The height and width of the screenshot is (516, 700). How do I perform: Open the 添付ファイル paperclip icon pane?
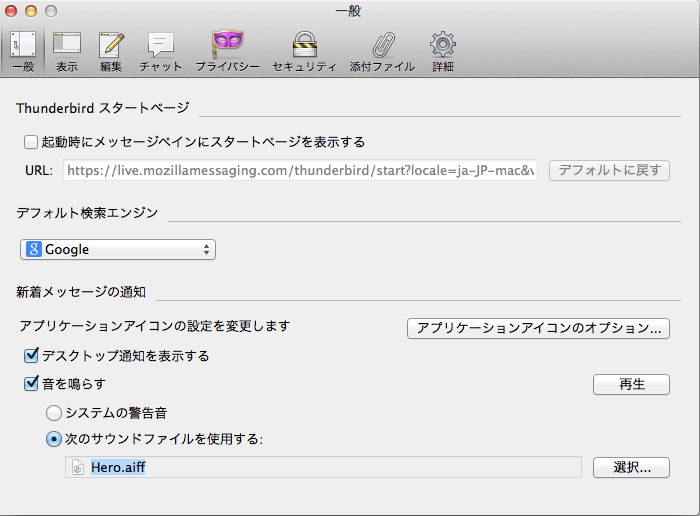[381, 51]
